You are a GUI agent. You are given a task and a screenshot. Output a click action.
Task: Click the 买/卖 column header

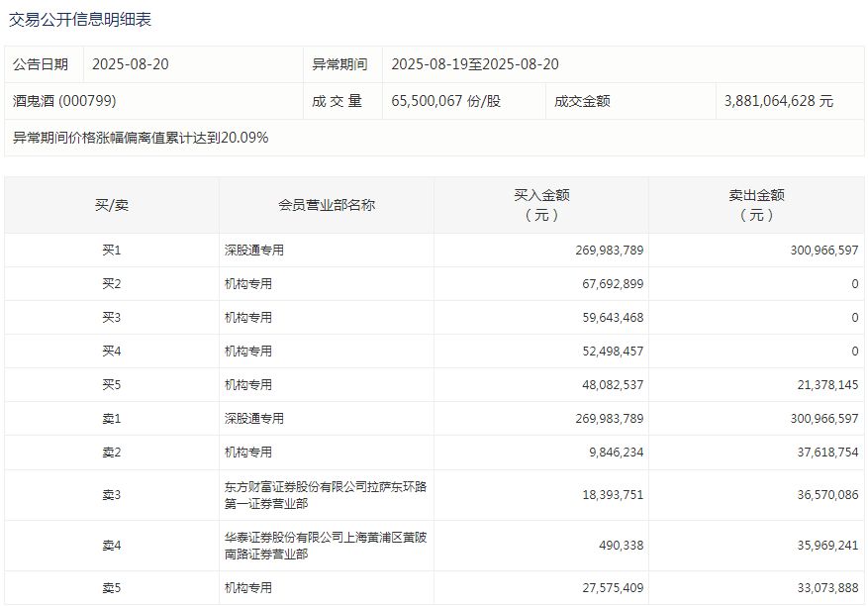(x=112, y=205)
